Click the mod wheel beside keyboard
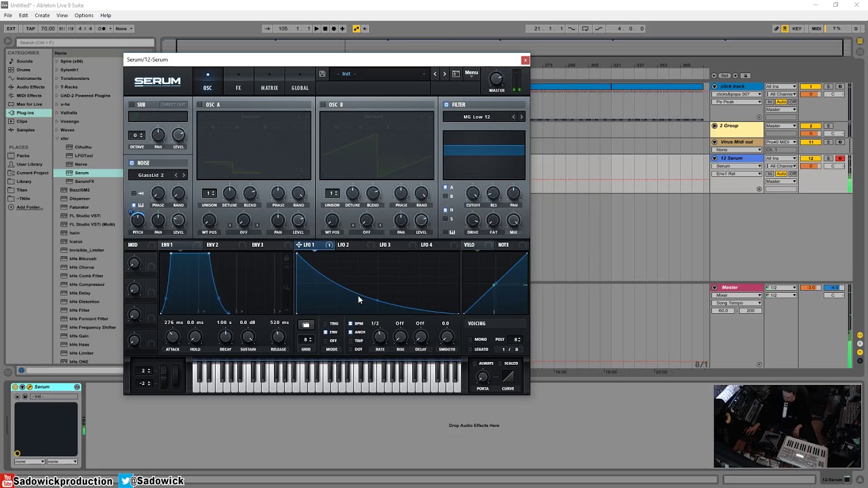Screen dimensions: 868x488 [x=177, y=378]
